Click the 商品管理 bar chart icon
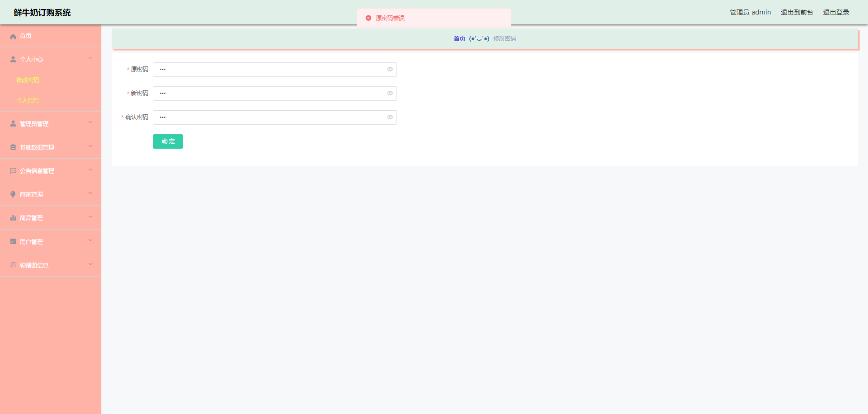This screenshot has height=414, width=868. click(x=13, y=218)
